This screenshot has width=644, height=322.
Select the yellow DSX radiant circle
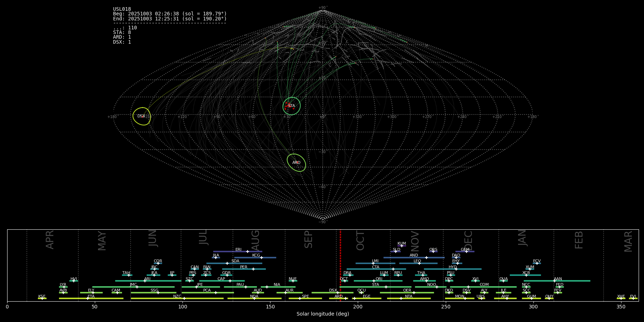(x=142, y=116)
